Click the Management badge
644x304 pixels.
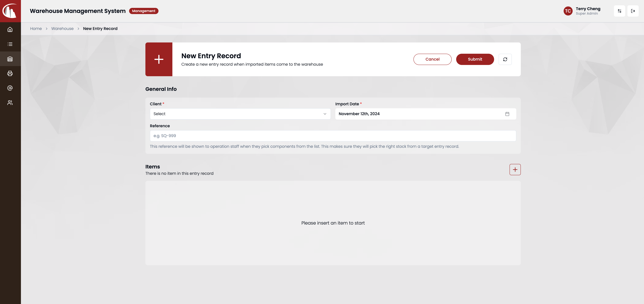coord(143,11)
